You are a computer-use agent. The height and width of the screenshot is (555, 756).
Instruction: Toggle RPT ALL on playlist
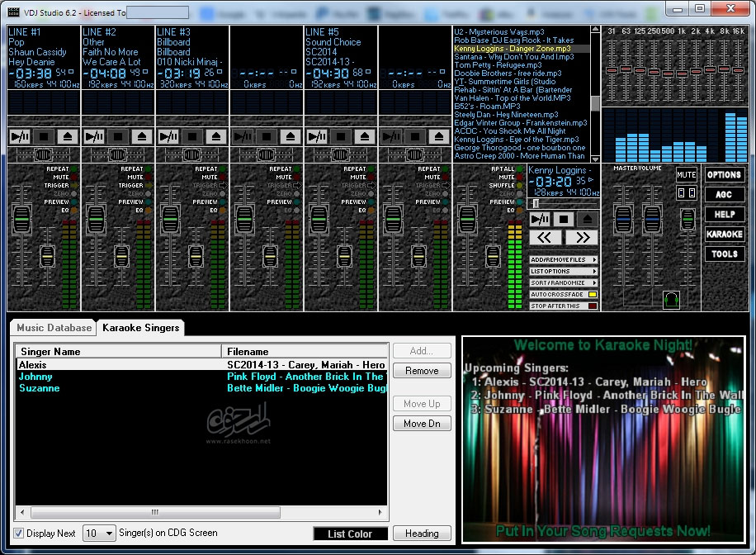tap(519, 169)
